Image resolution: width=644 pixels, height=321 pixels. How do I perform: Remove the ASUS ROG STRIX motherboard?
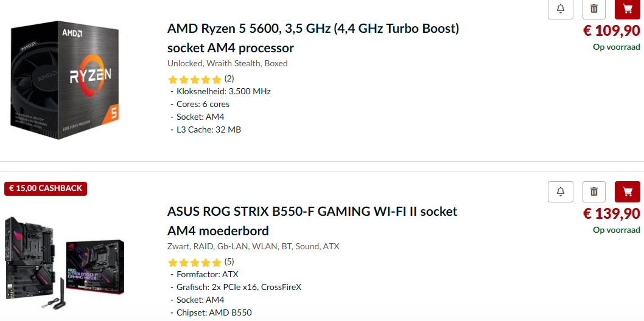[x=594, y=192]
